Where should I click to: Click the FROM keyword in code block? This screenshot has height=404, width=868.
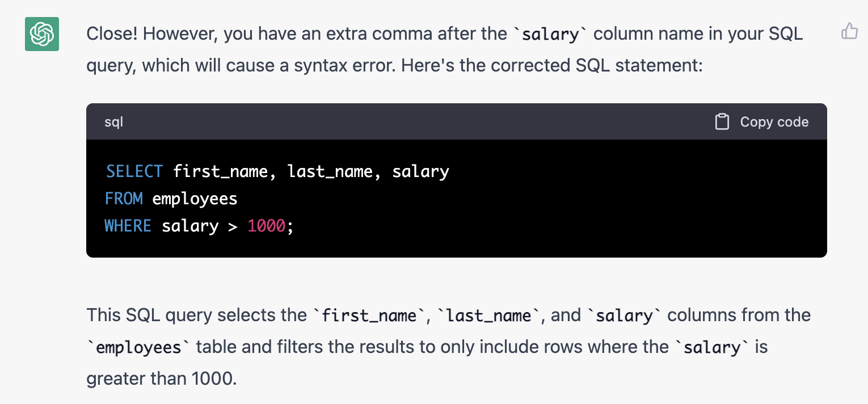(x=124, y=199)
